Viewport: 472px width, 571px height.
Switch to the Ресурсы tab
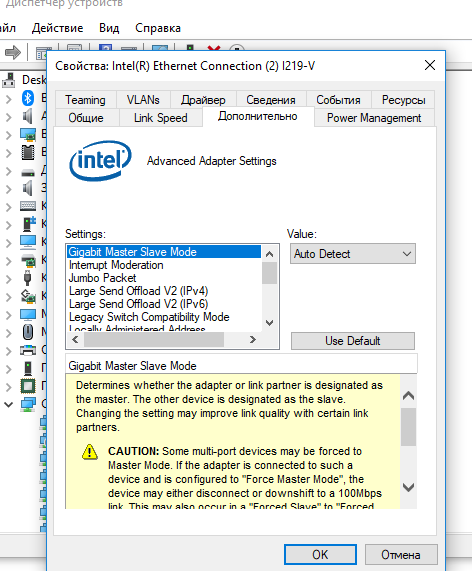coord(403,99)
